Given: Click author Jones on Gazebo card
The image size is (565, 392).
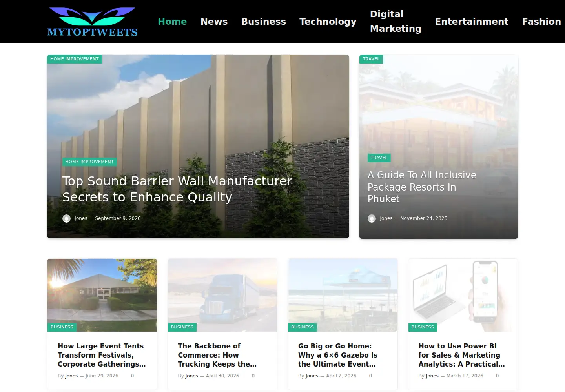Looking at the screenshot, I should click(x=312, y=376).
